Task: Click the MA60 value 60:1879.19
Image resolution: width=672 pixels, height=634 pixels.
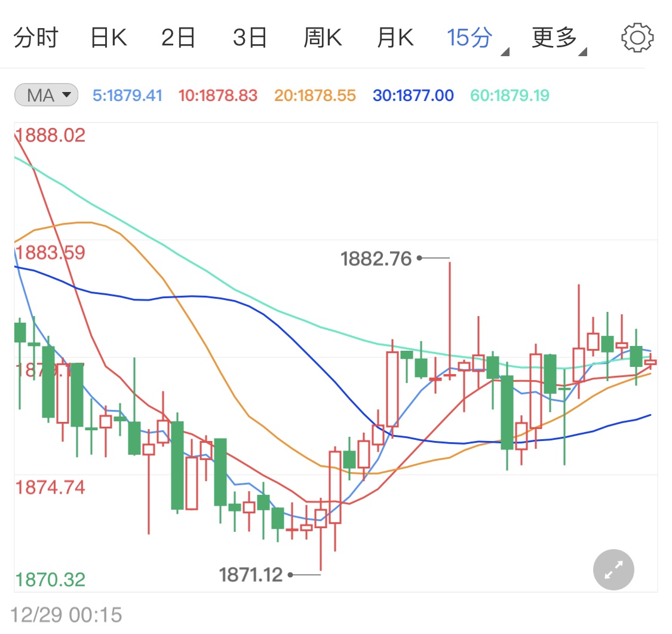Action: [510, 95]
